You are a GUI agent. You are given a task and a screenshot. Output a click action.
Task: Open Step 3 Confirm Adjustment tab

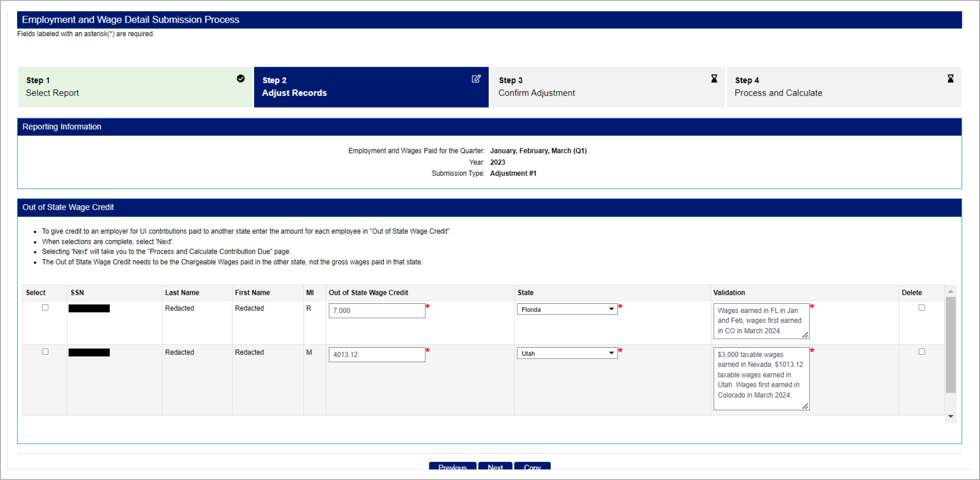click(607, 87)
